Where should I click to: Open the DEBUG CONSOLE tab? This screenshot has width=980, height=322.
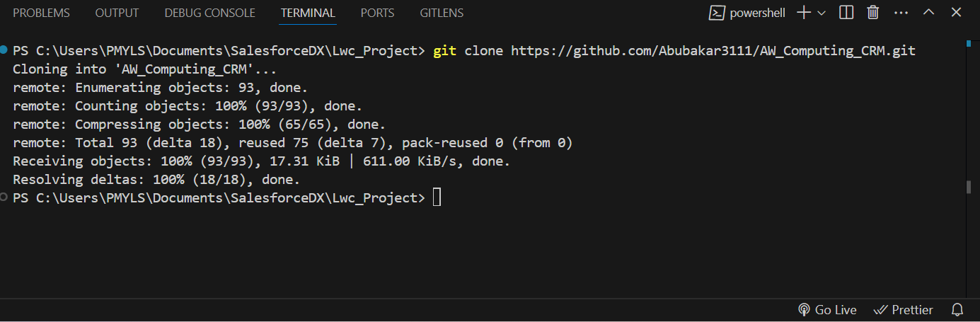click(209, 13)
